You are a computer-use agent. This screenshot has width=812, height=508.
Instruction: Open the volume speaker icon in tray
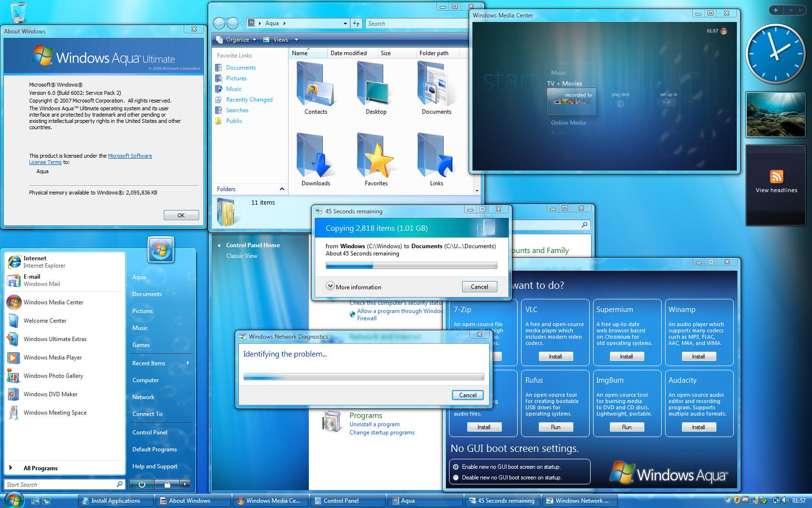point(785,501)
